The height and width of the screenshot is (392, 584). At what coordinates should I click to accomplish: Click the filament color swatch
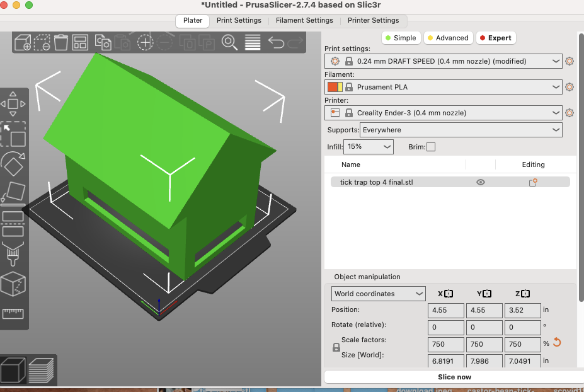point(335,87)
